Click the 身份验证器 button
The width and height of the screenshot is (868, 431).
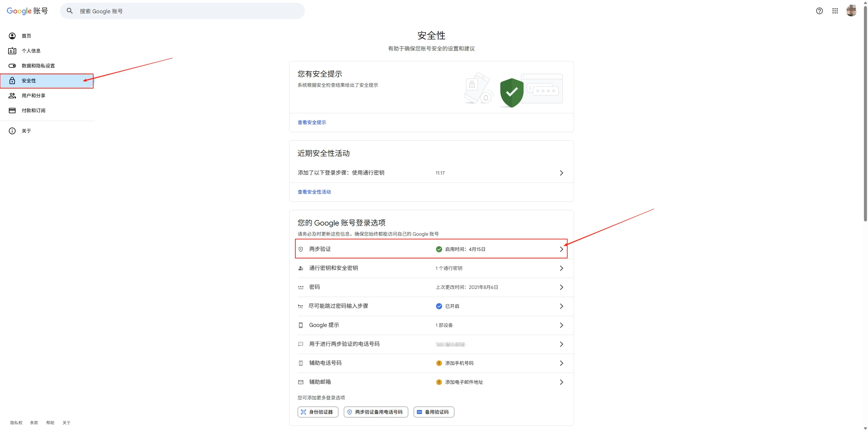318,412
